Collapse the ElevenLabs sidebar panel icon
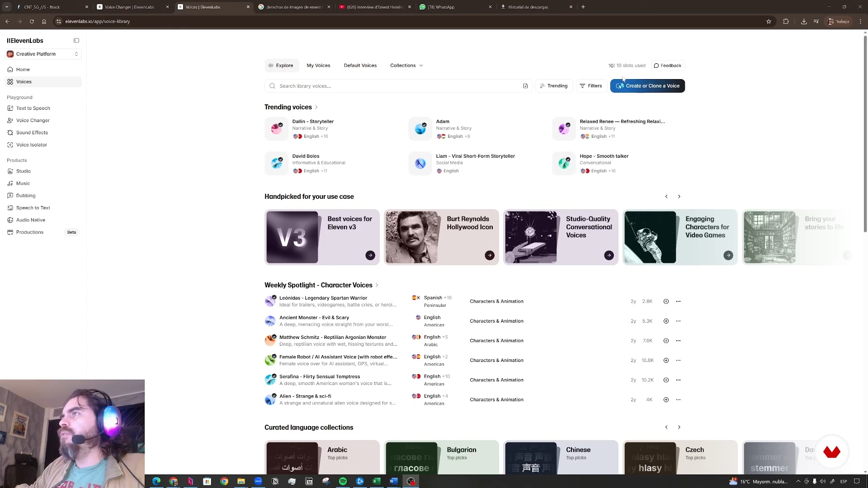868x488 pixels. click(x=76, y=41)
